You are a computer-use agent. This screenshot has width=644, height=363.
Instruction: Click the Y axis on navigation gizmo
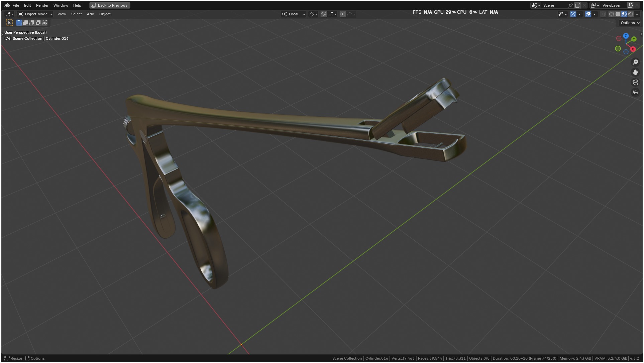coord(634,39)
